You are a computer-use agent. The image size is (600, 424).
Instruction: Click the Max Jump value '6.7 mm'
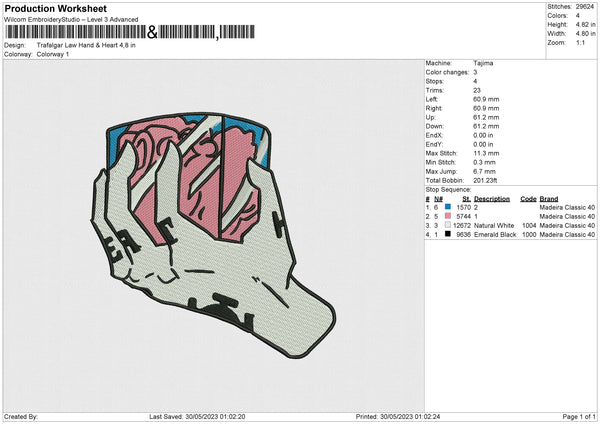(x=484, y=171)
